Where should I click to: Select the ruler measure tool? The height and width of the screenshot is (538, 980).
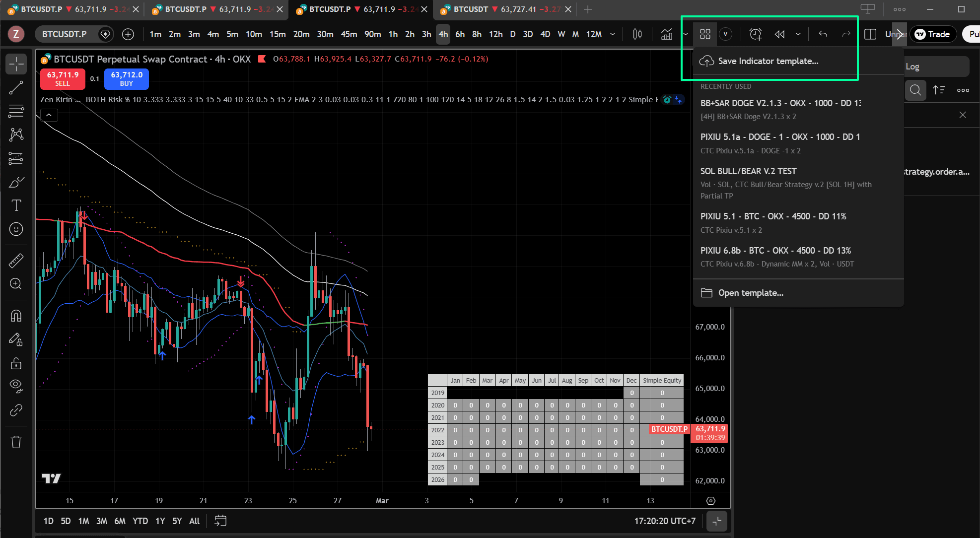(16, 260)
